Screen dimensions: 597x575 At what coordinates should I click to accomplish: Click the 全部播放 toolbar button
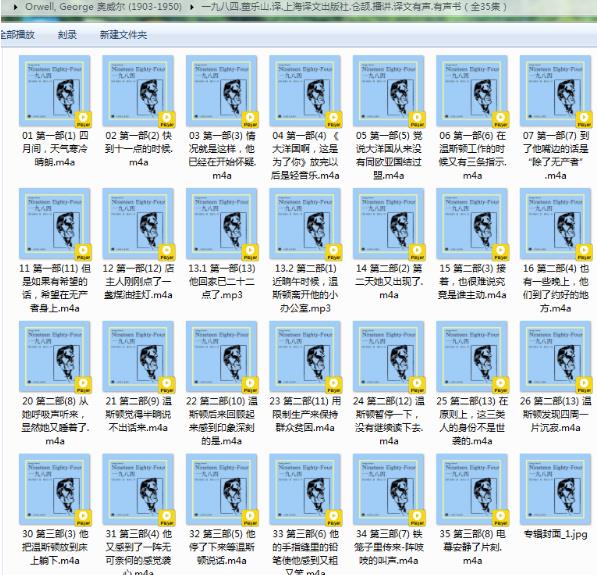(x=17, y=35)
